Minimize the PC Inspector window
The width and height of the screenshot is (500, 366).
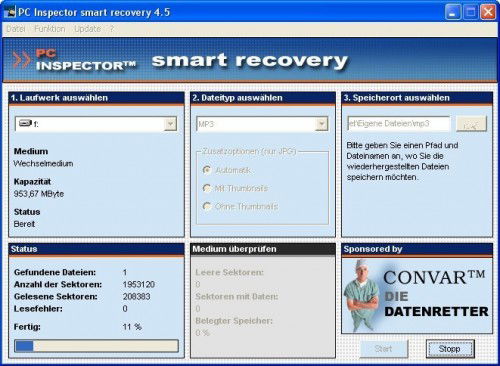[453, 13]
